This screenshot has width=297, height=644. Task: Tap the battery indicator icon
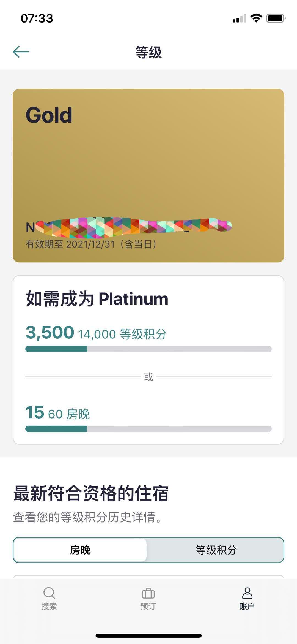[276, 18]
